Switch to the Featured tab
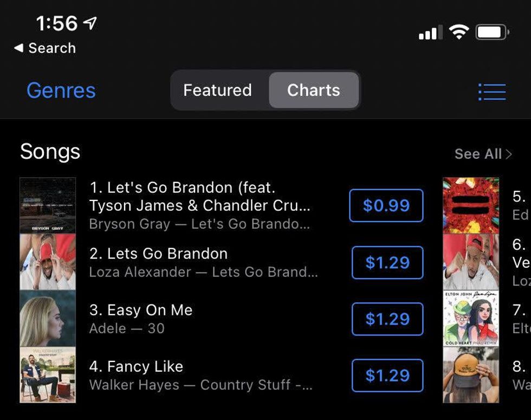531x420 pixels. pyautogui.click(x=217, y=90)
